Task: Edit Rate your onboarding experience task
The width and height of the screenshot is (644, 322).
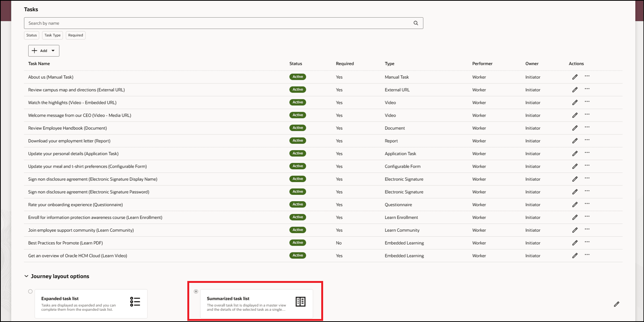Action: pyautogui.click(x=575, y=205)
